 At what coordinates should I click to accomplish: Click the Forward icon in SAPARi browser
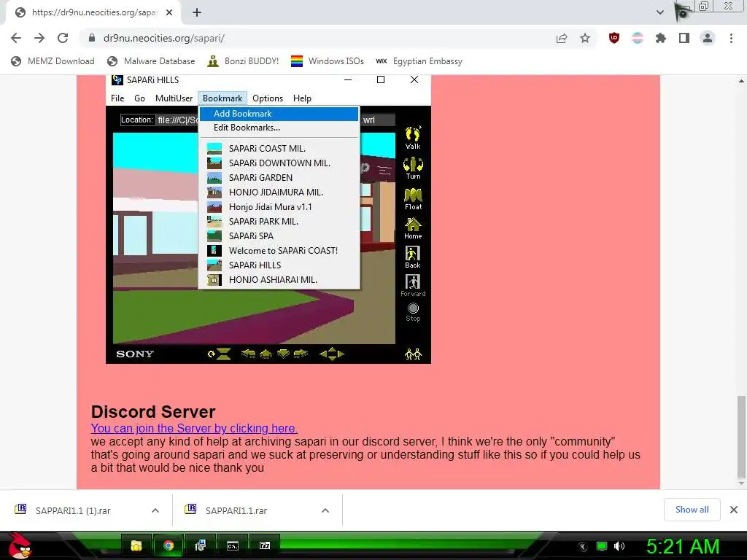(x=413, y=286)
